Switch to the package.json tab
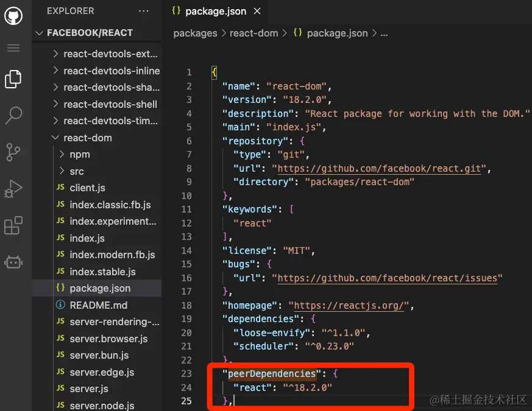Viewport: 532px width, 411px height. point(216,10)
